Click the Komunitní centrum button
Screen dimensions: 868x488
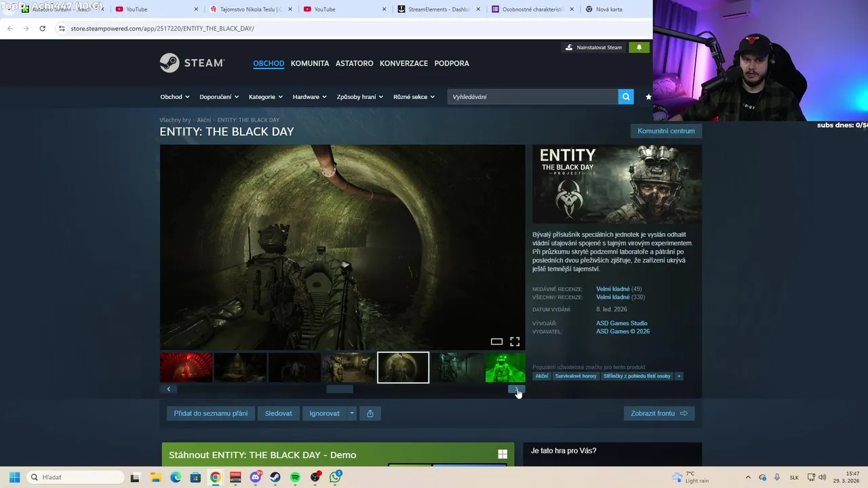[x=666, y=131]
